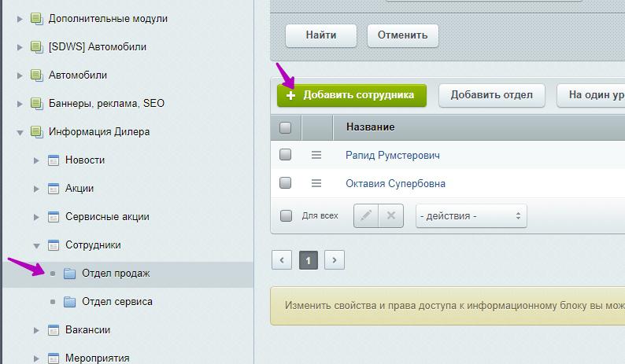
Task: Click Добавить сотрудника button
Action: coord(352,95)
